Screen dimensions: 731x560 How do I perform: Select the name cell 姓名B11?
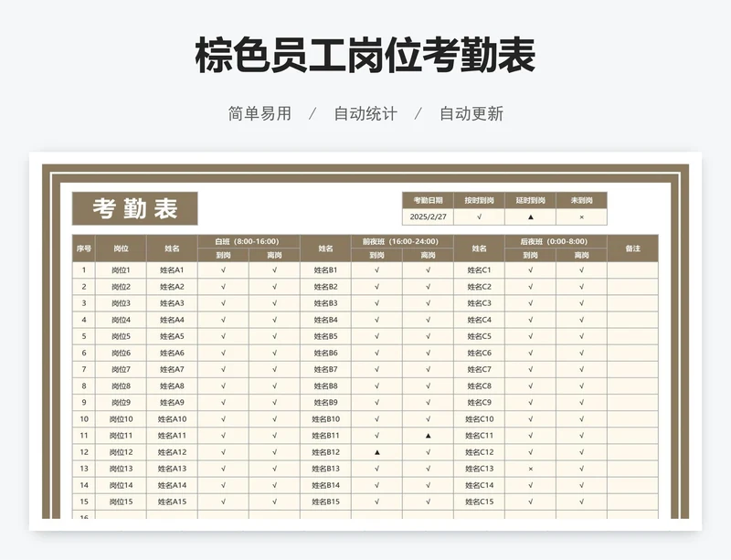coord(325,436)
